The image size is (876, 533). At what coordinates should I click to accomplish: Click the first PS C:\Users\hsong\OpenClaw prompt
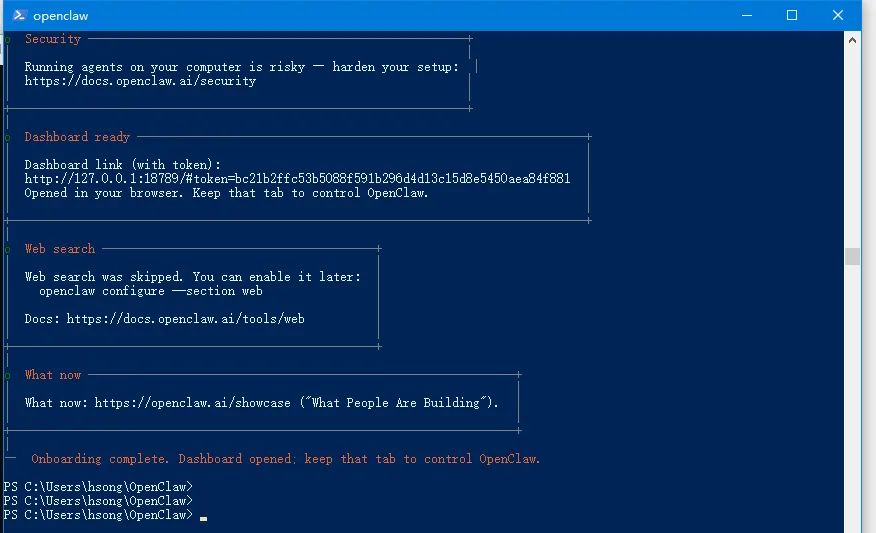click(x=98, y=487)
